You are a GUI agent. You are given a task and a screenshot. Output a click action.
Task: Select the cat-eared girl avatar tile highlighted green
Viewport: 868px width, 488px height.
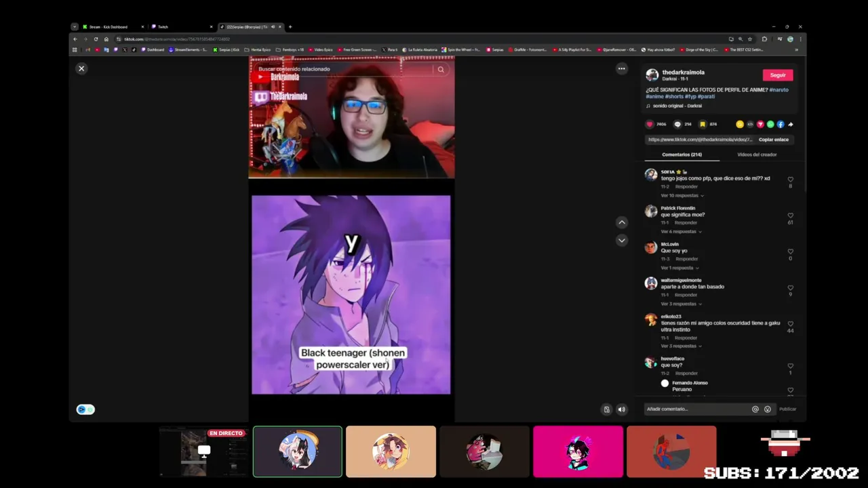point(298,451)
